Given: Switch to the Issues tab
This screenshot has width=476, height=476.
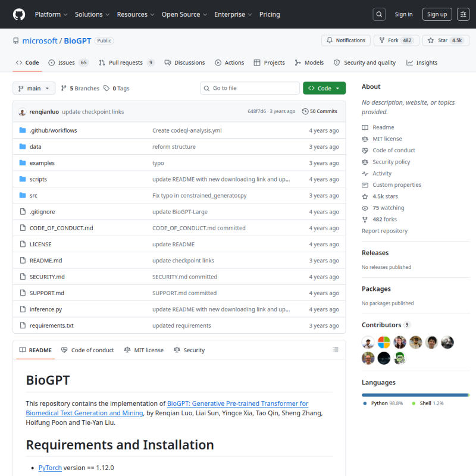Looking at the screenshot, I should tap(68, 63).
